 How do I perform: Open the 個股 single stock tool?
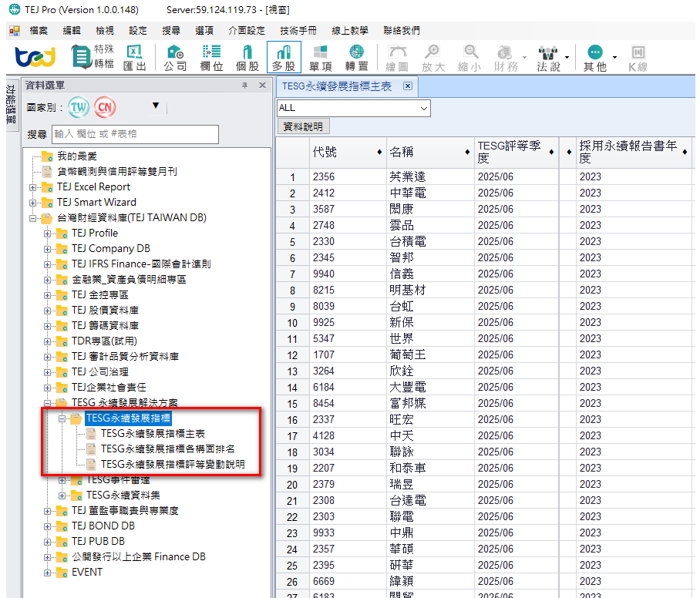coord(247,58)
